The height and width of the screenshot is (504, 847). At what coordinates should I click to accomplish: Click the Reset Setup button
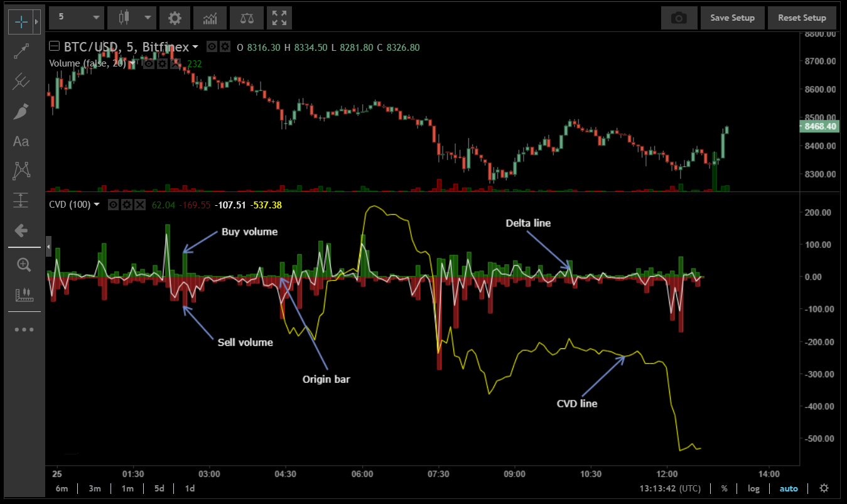tap(802, 18)
